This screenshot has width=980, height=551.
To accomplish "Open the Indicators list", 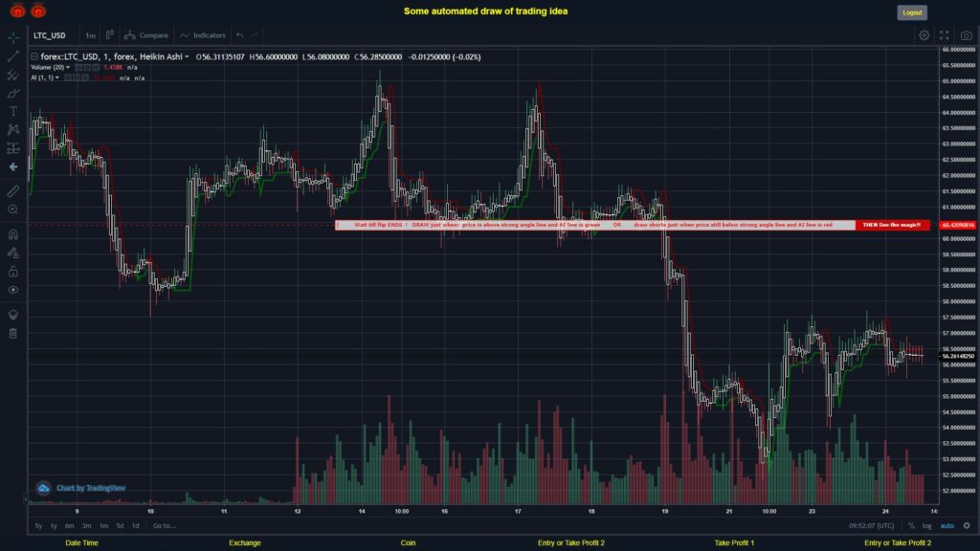I will tap(203, 35).
